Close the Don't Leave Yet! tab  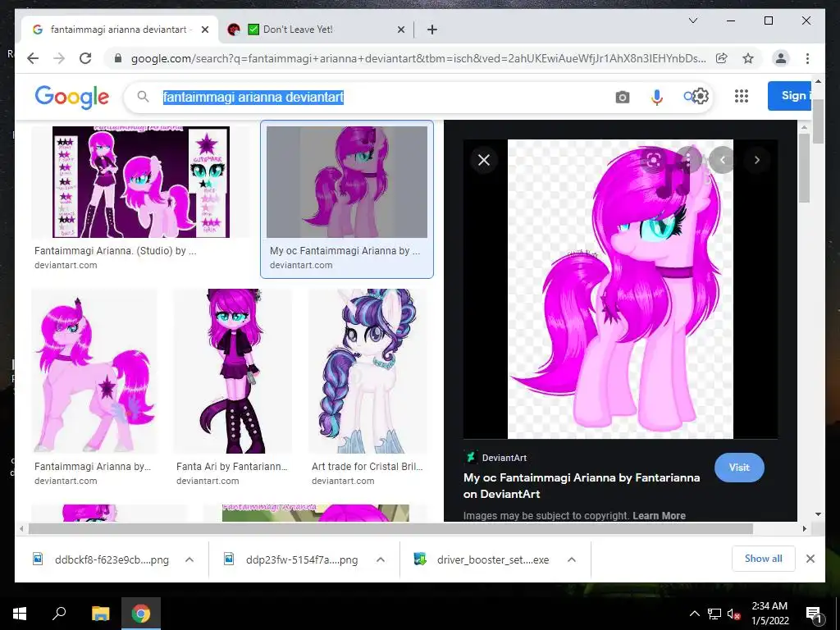[x=400, y=30]
